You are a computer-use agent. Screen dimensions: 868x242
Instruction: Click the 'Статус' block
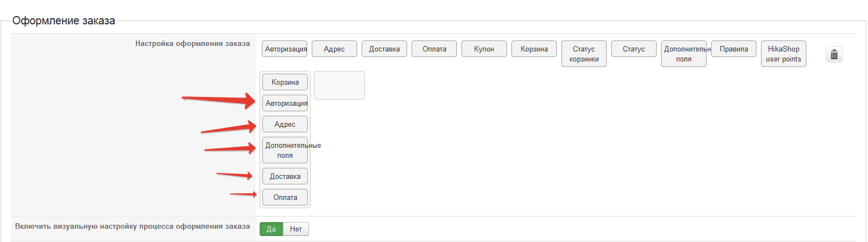[634, 49]
